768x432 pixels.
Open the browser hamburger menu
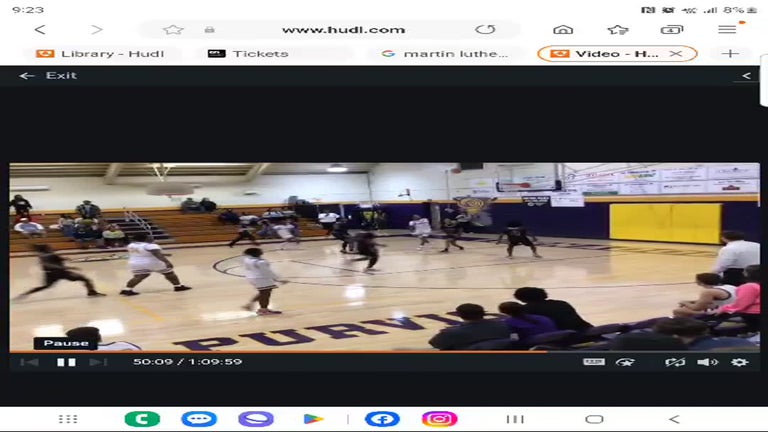coord(727,29)
